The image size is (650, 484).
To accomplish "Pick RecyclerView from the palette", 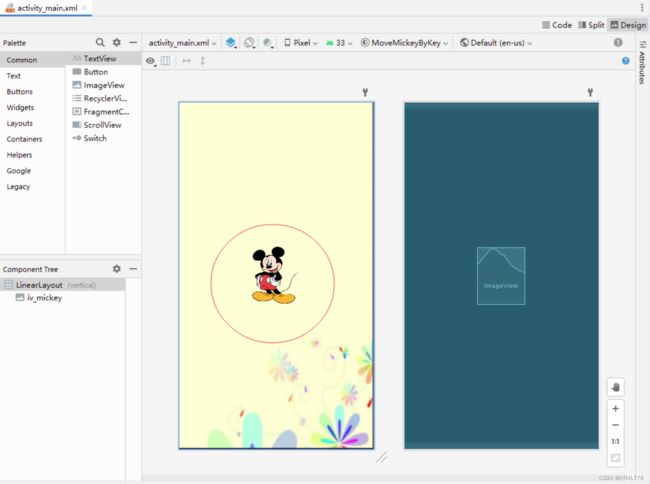I will pos(104,98).
